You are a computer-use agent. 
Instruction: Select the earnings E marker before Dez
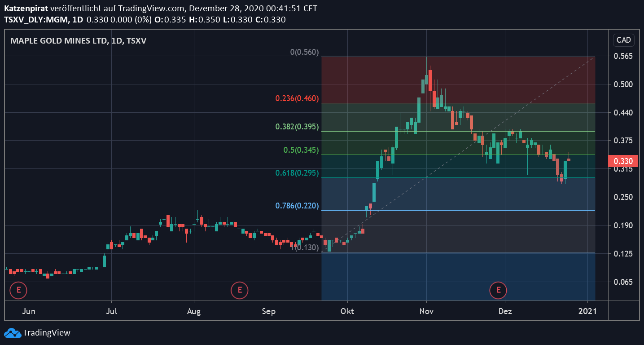point(498,290)
